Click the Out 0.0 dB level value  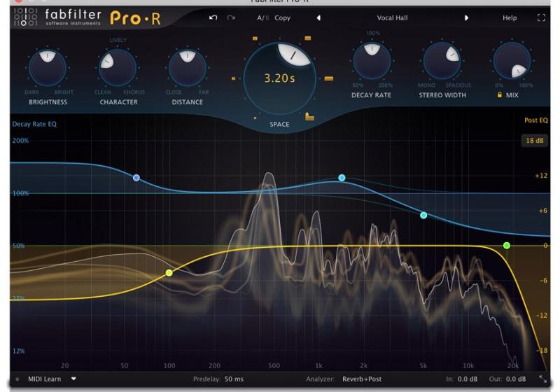516,379
